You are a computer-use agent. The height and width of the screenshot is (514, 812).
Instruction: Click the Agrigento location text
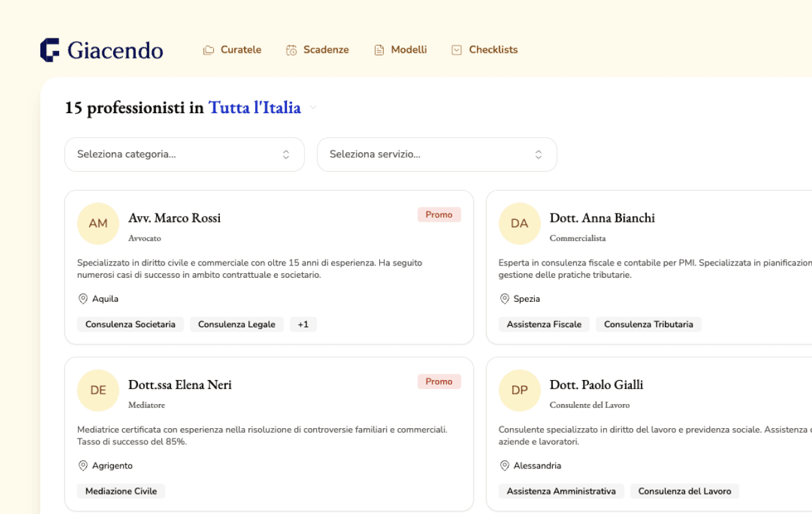pyautogui.click(x=113, y=465)
